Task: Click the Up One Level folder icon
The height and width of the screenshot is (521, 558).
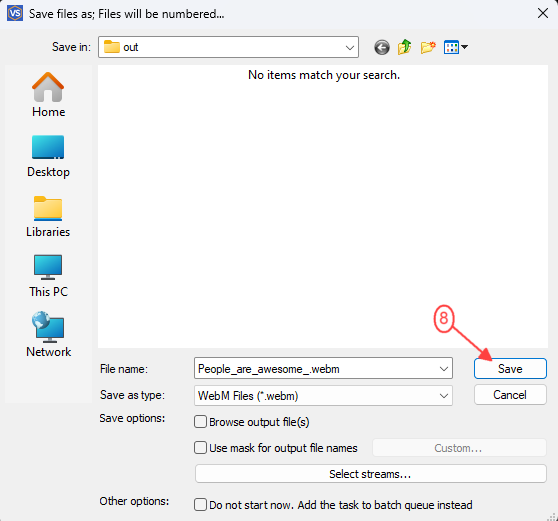Action: coord(405,47)
